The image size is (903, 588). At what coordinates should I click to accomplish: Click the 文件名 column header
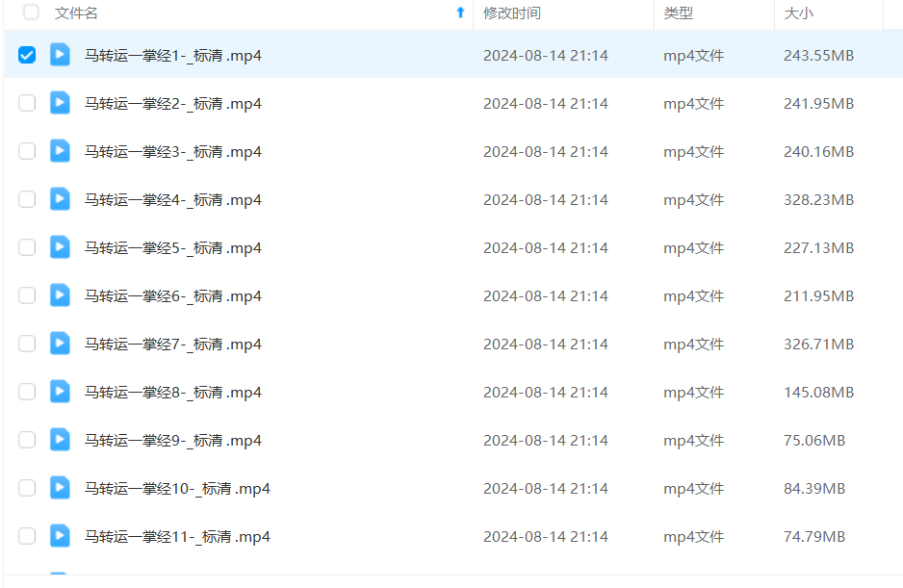pos(76,13)
